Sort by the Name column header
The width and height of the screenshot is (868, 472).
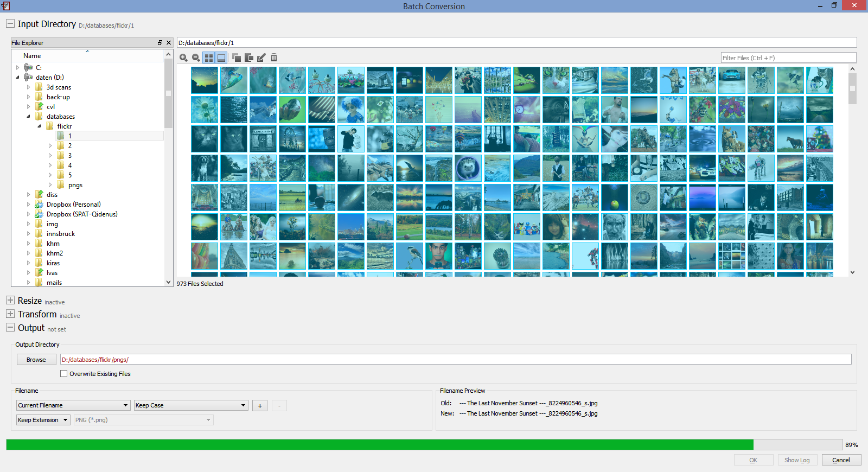tap(32, 56)
